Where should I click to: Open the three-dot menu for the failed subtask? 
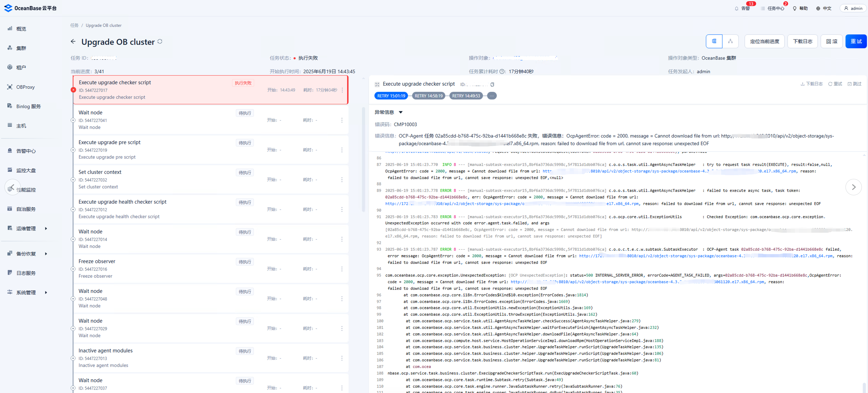[342, 90]
